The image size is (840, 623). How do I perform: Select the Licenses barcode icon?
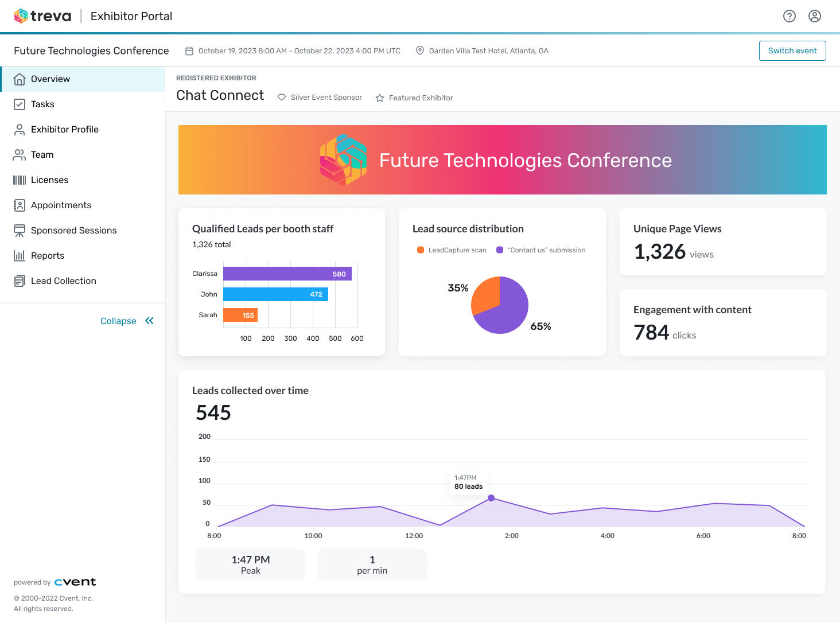(x=20, y=180)
